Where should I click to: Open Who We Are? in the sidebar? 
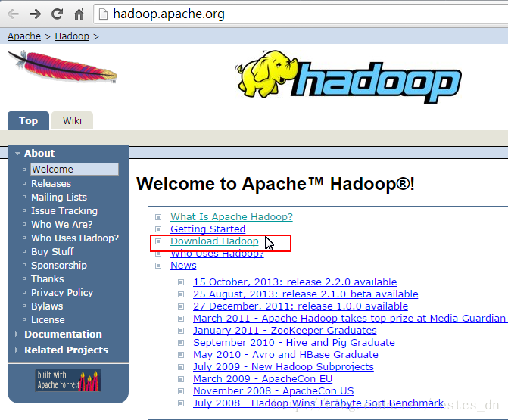[62, 225]
